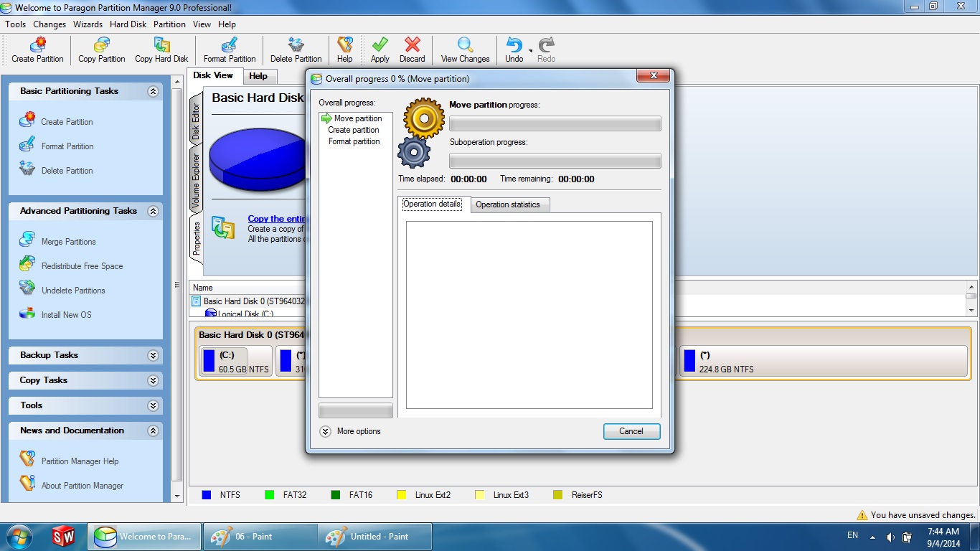
Task: Click EN language indicator in tray
Action: (x=852, y=535)
